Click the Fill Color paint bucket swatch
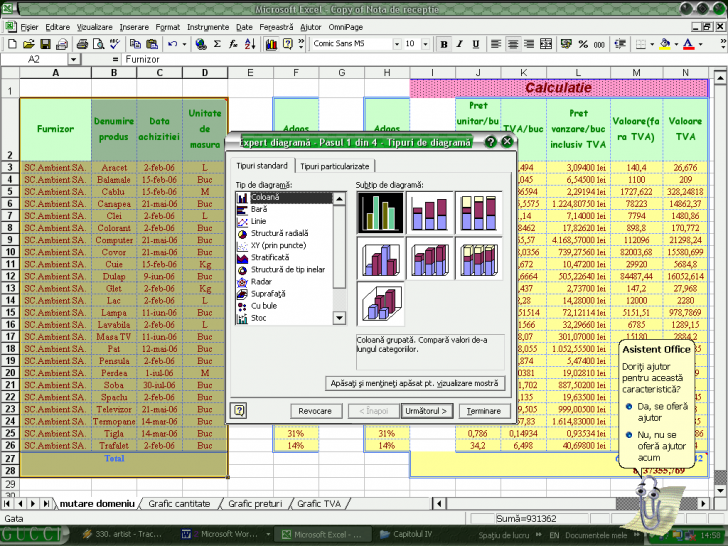 point(665,44)
